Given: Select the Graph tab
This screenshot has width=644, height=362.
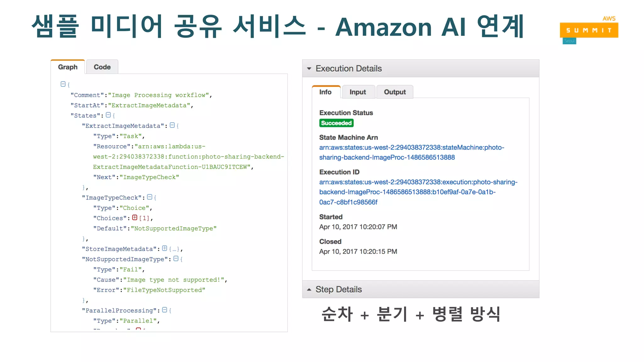Looking at the screenshot, I should (68, 67).
